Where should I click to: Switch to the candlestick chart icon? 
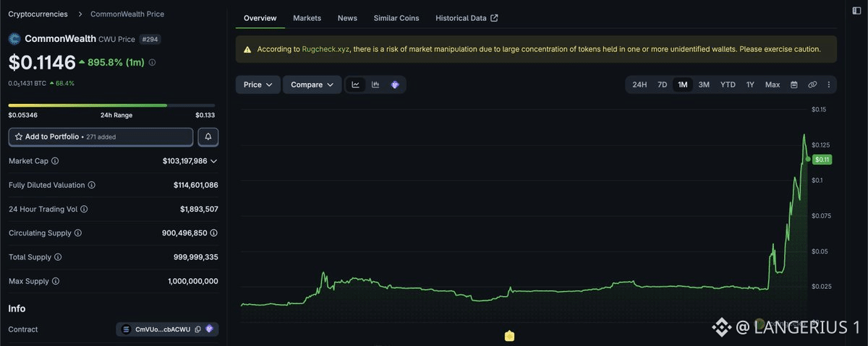tap(375, 85)
